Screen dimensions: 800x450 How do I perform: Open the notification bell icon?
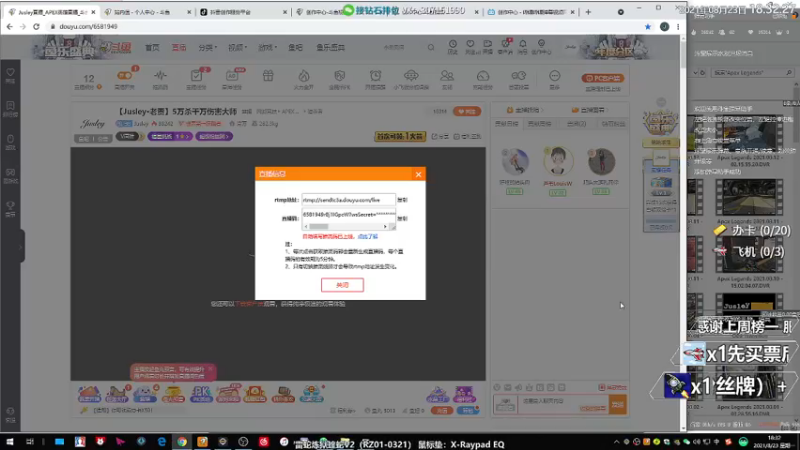coord(522,45)
